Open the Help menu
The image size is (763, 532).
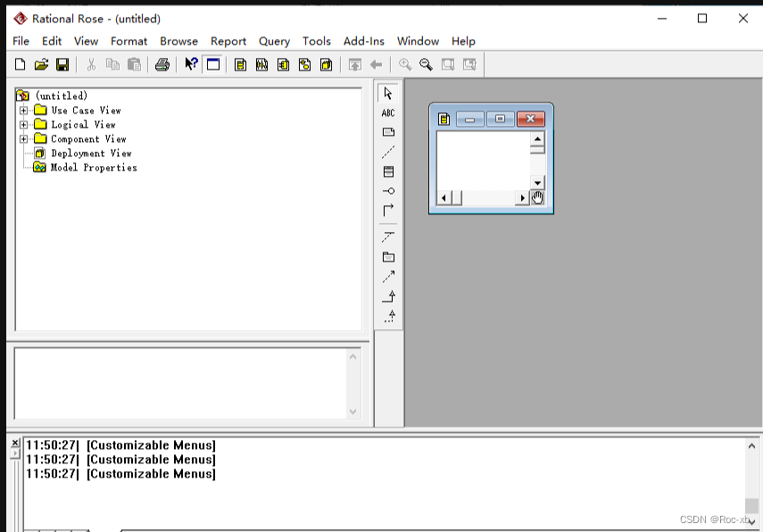[x=463, y=41]
